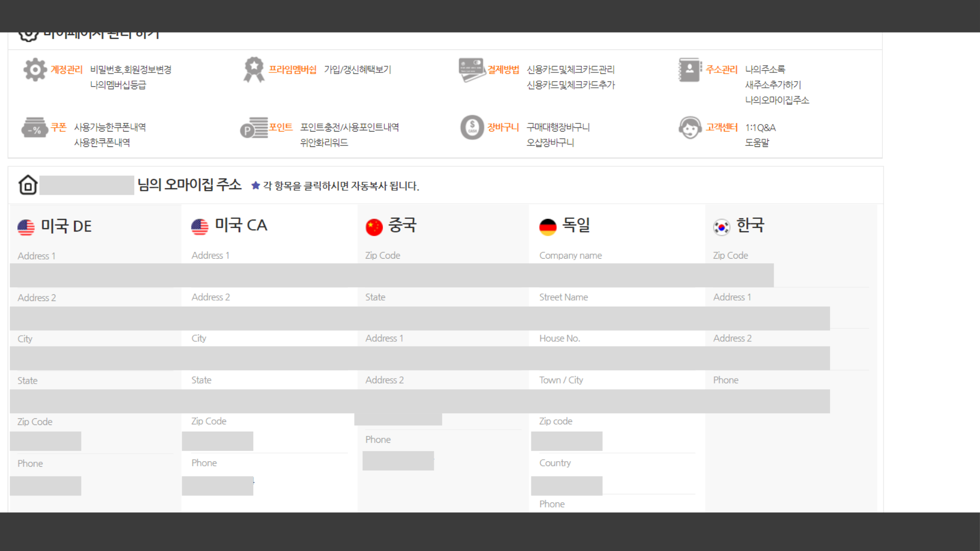The height and width of the screenshot is (551, 980).
Task: Select the 미국 DE address heading
Action: pyautogui.click(x=66, y=226)
